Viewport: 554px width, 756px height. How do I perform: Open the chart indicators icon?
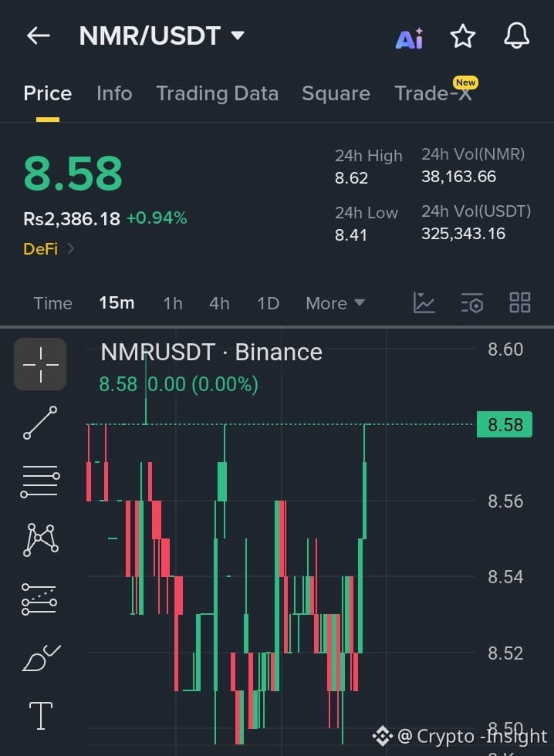click(424, 302)
